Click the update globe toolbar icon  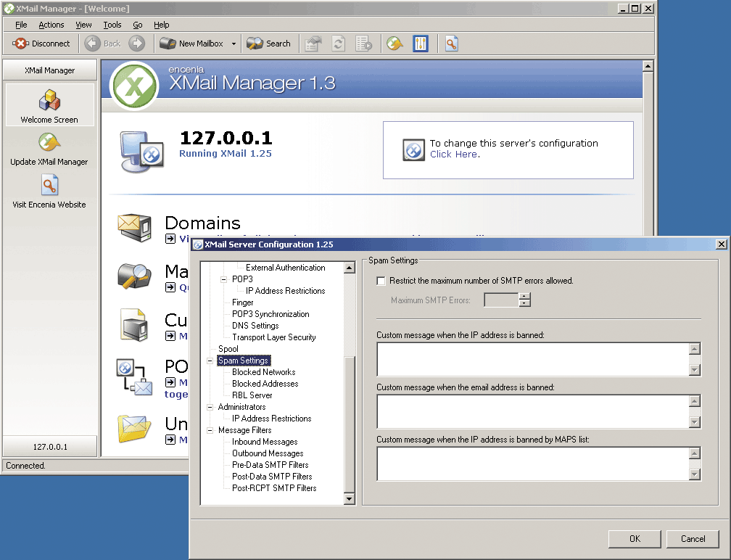[395, 44]
